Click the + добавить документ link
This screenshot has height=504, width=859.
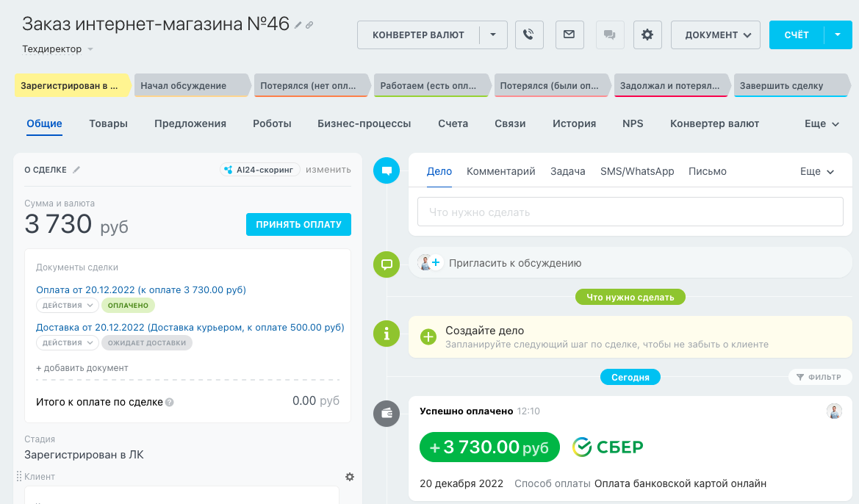pos(82,367)
